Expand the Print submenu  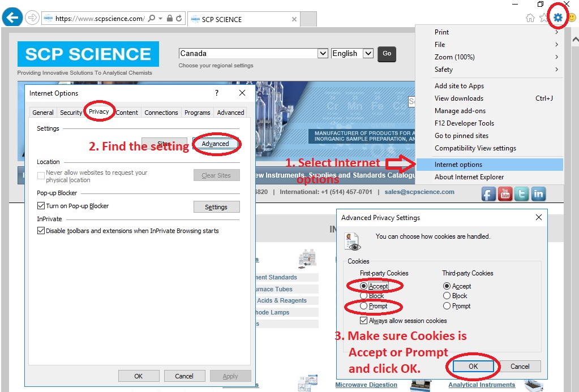490,32
